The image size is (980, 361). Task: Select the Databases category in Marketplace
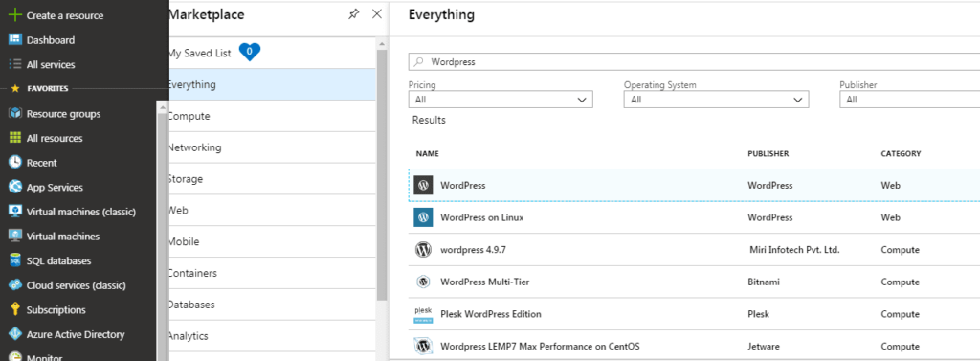click(272, 305)
